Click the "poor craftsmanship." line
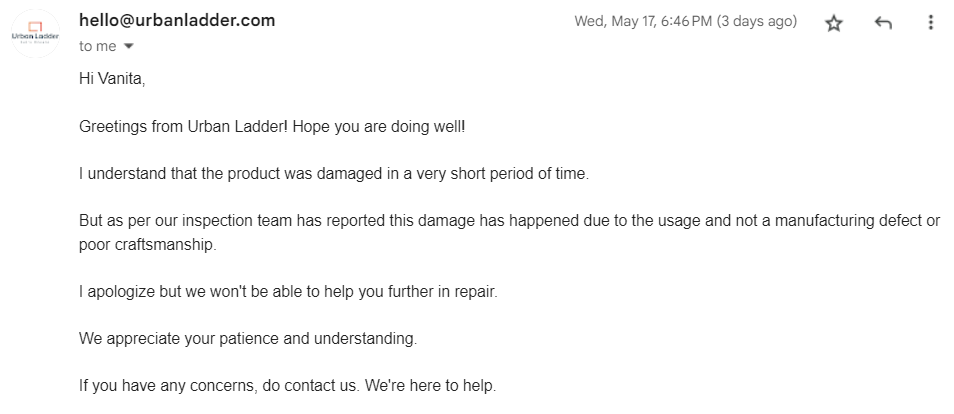Viewport: 954px width, 414px height. (148, 245)
